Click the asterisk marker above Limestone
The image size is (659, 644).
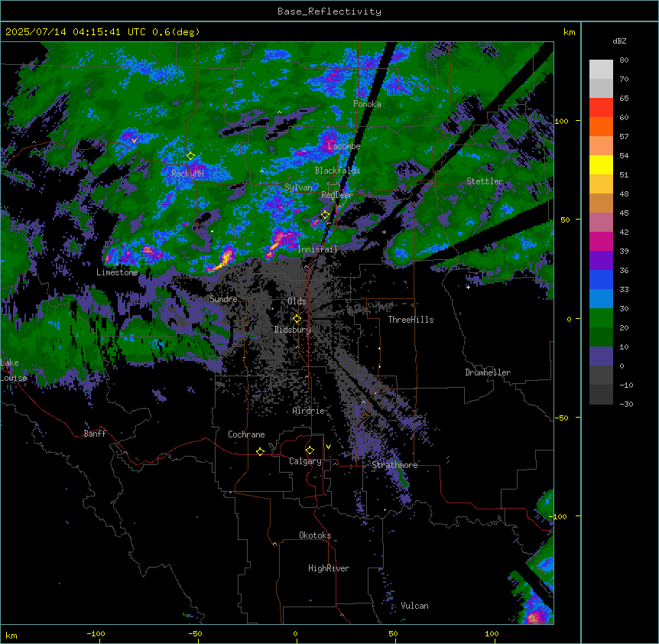click(x=117, y=264)
